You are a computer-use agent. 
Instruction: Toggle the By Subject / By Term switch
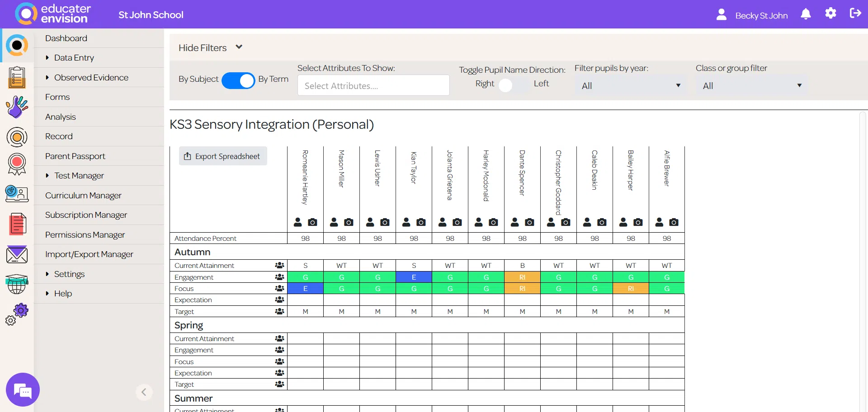tap(238, 80)
